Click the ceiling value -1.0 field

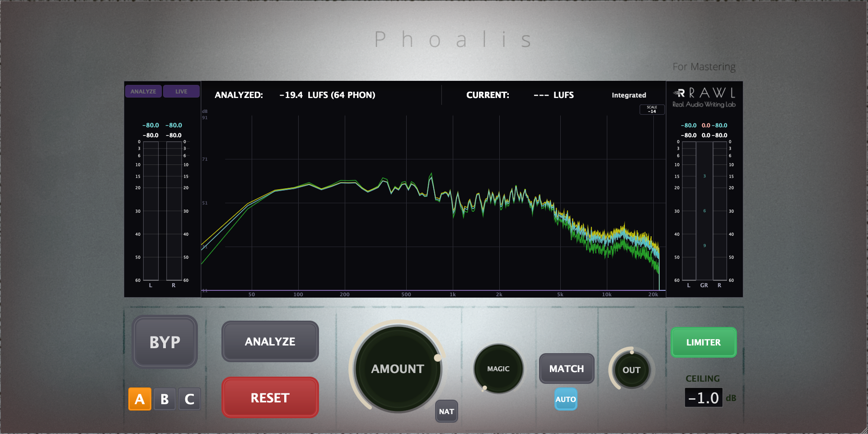pos(704,398)
